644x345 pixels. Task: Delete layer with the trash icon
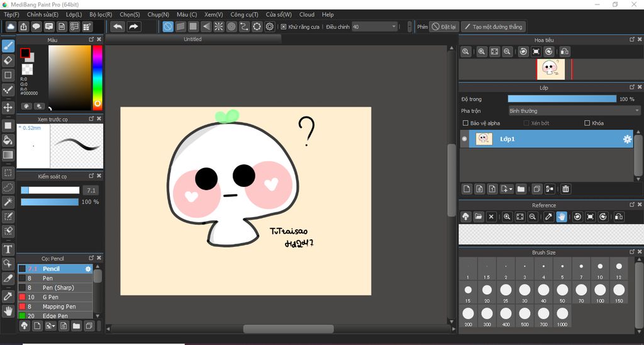point(565,189)
